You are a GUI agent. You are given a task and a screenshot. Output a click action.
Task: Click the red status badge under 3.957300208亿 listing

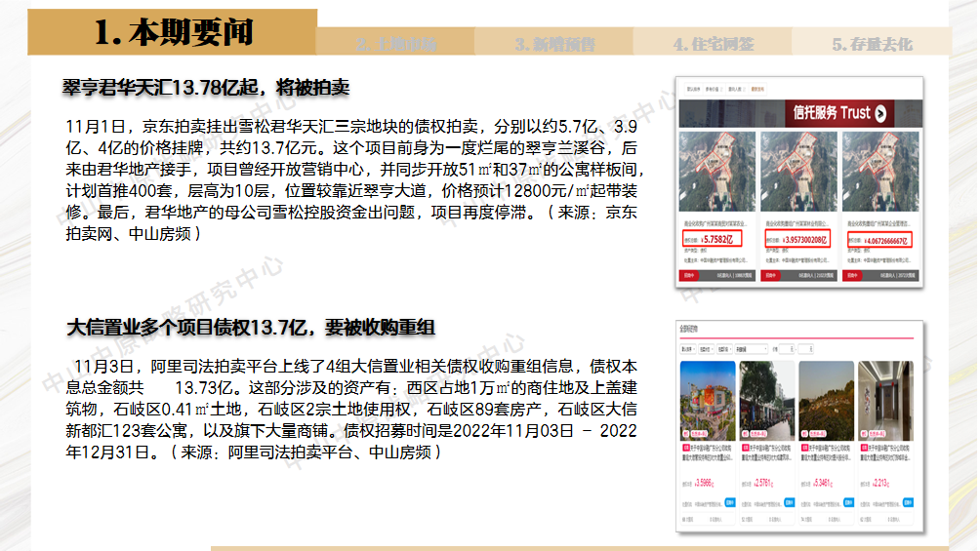[770, 275]
